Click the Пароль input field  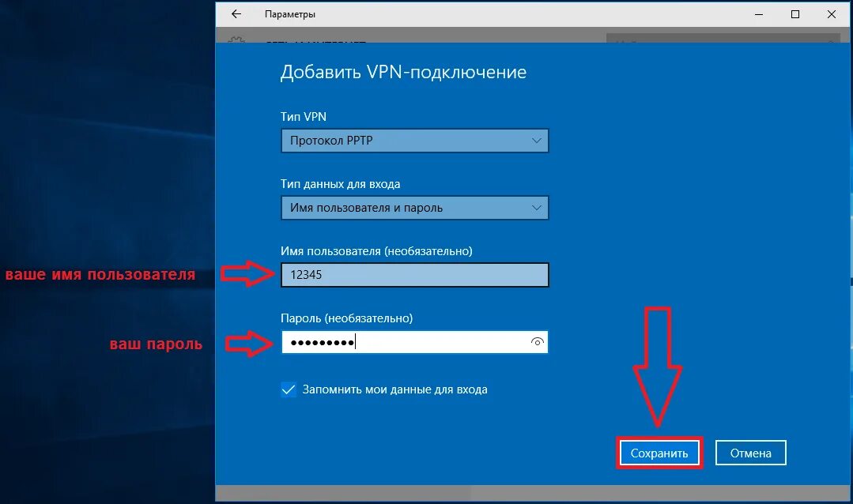414,342
